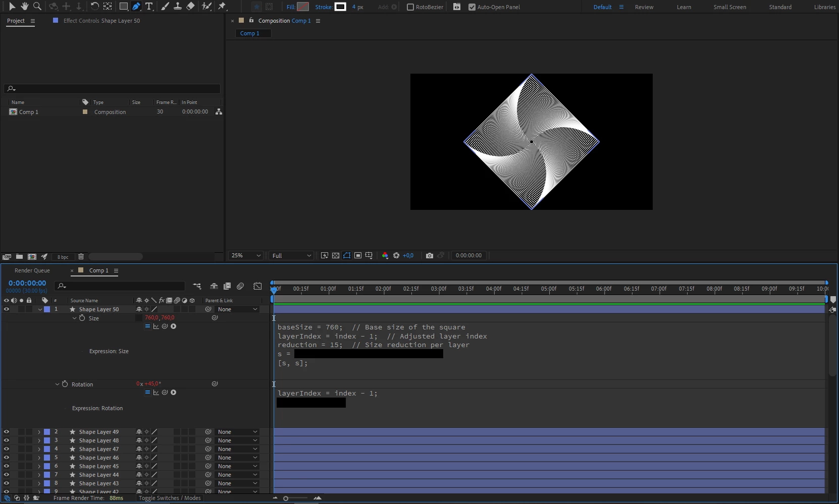This screenshot has height=504, width=839.
Task: Click Toggle Switches / Modes button
Action: 170,498
